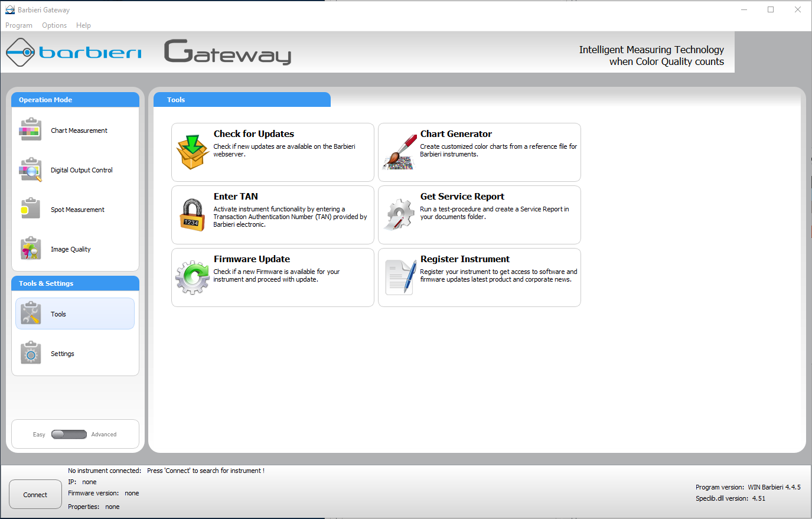Click the Settings gear clipboard icon

click(x=30, y=353)
